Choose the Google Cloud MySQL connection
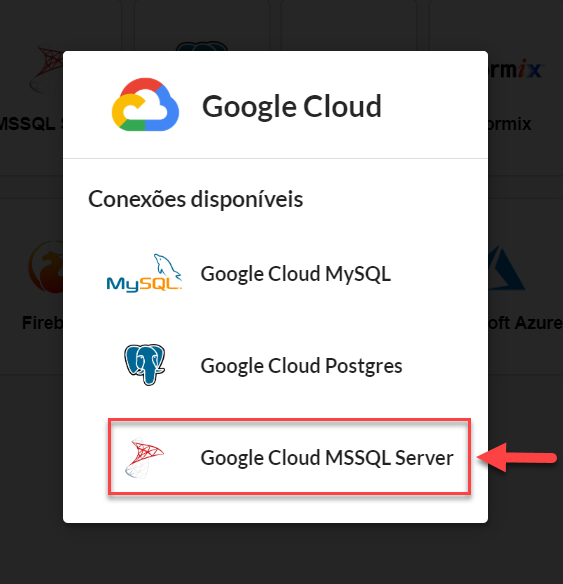The width and height of the screenshot is (563, 584). 249,274
